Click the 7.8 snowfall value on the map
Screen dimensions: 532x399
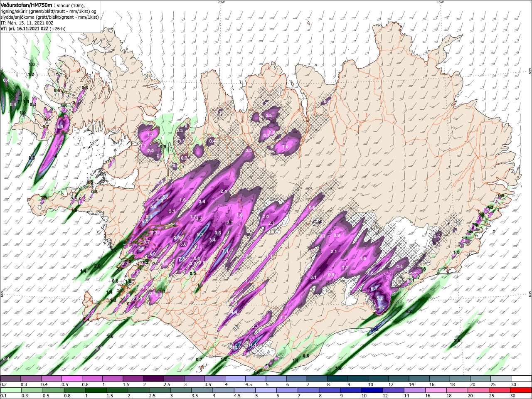pos(182,259)
